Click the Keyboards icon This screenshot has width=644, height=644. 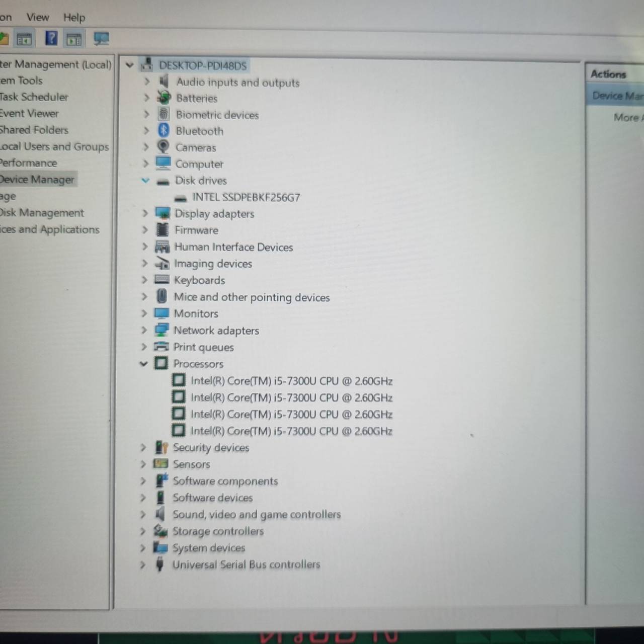162,280
